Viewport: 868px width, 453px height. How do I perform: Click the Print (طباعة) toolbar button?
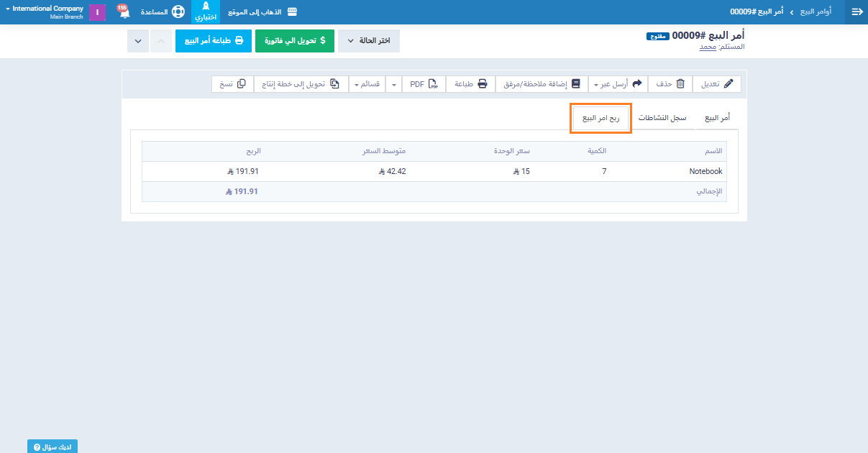(x=471, y=84)
